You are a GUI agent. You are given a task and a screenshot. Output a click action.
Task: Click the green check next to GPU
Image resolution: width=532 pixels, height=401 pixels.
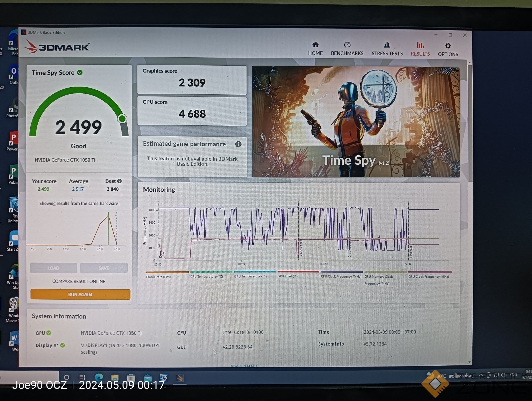(x=49, y=333)
